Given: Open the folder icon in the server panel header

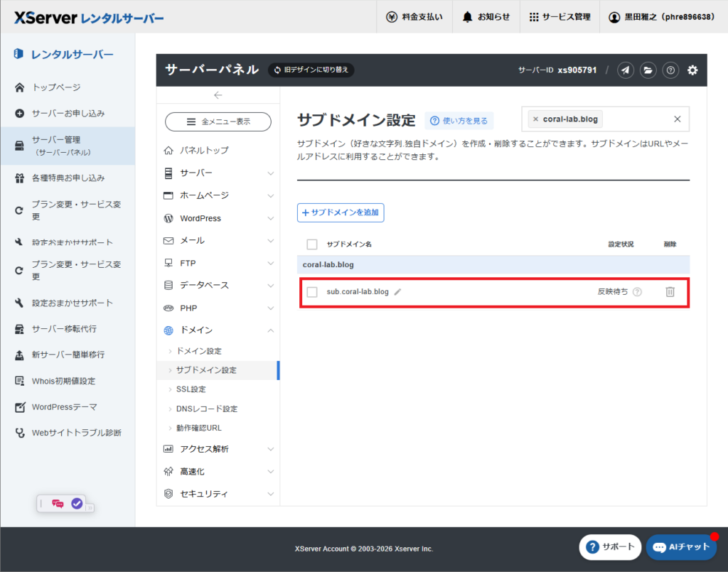Looking at the screenshot, I should click(648, 70).
